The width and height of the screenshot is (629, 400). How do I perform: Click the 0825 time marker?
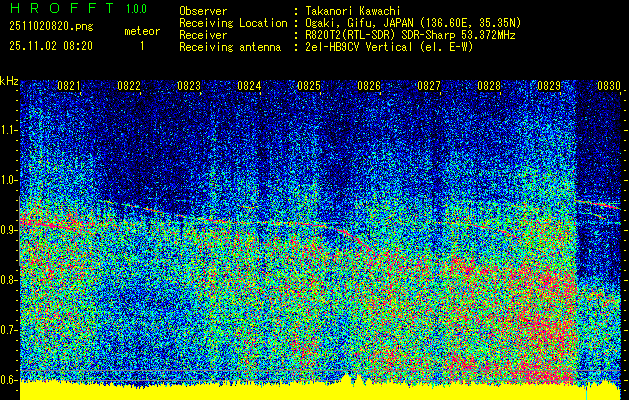[309, 86]
